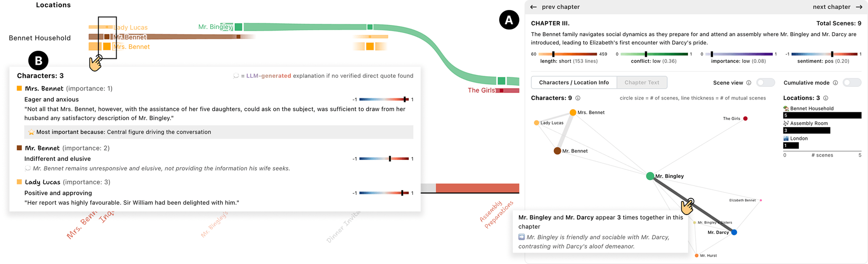Click the Mr. Darcy blue node circle
The width and height of the screenshot is (868, 264).
[x=734, y=232]
